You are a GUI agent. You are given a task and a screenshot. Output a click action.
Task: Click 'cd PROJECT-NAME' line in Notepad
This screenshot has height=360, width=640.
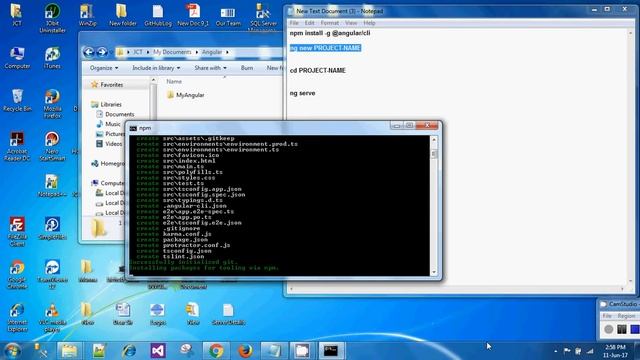tap(318, 70)
